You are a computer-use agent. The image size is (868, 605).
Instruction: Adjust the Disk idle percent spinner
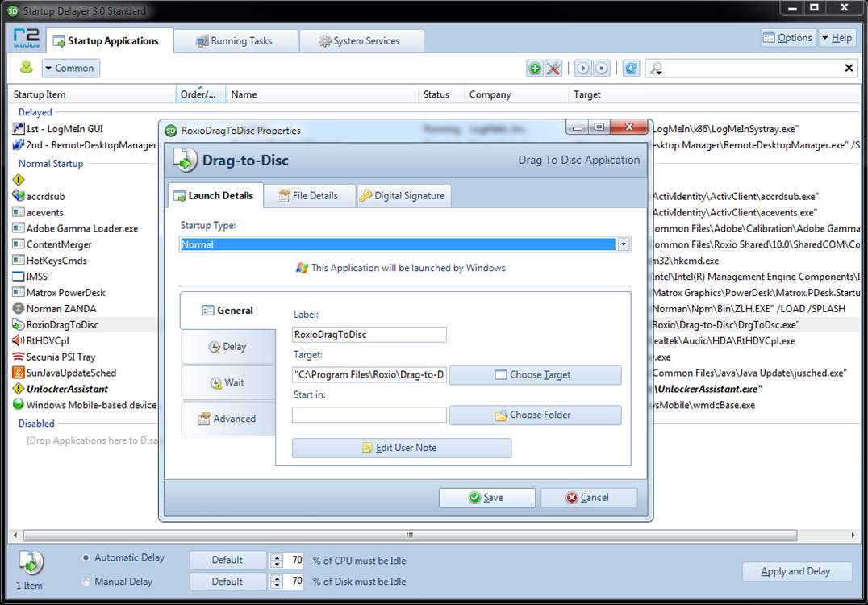(277, 581)
